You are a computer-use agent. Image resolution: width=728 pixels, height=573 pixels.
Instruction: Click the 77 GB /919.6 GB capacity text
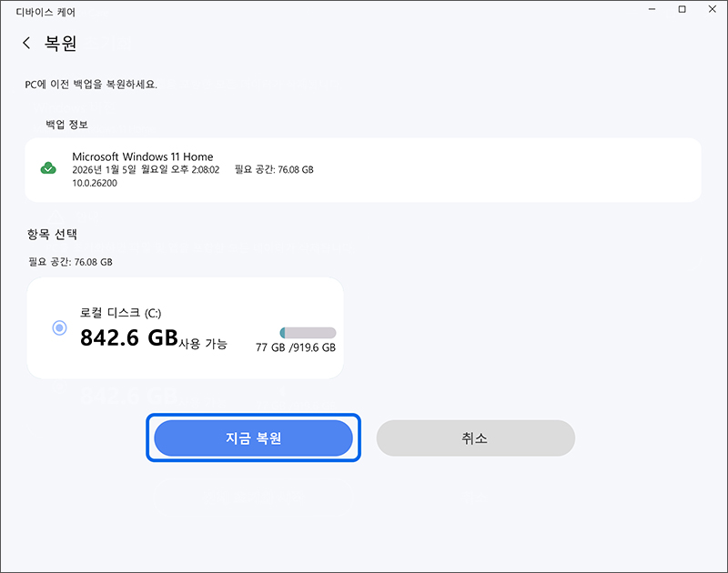[x=294, y=348]
